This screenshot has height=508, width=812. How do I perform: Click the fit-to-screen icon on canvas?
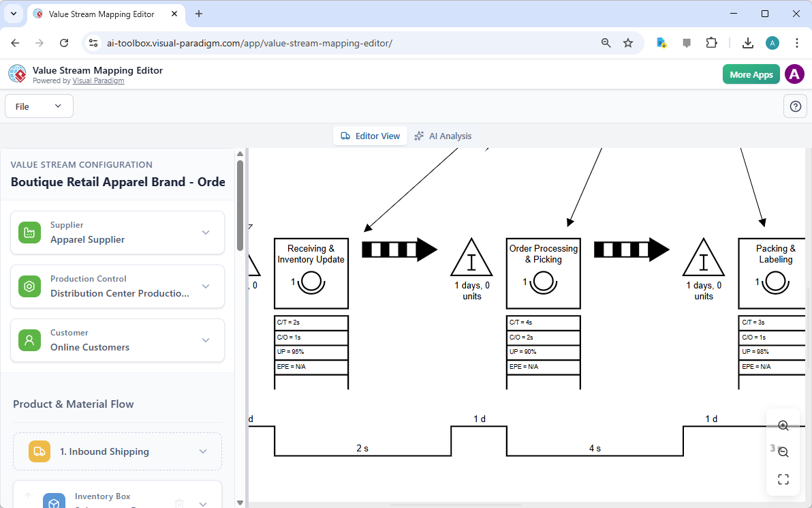[783, 479]
